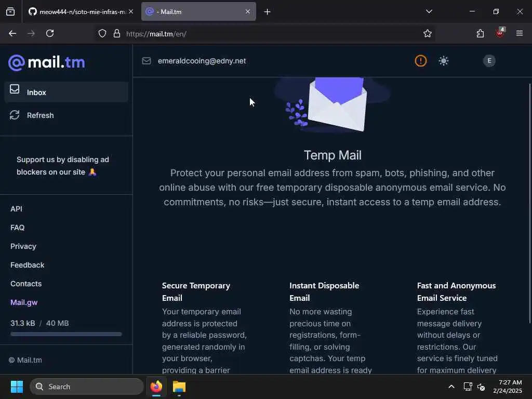The height and width of the screenshot is (399, 532).
Task: Open Firefox View icon
Action: coord(10,12)
